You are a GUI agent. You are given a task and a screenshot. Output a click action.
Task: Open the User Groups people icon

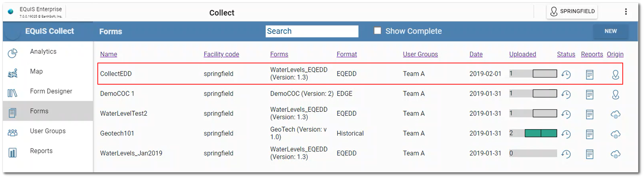[12, 133]
